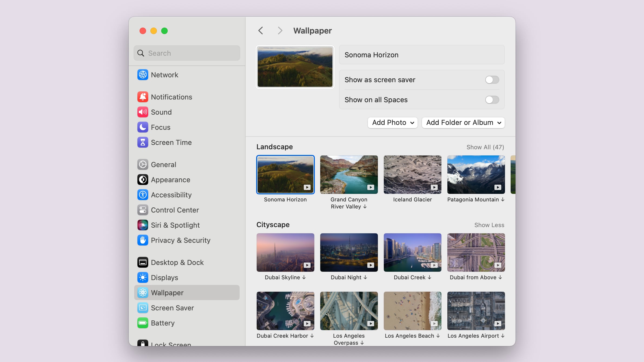Image resolution: width=644 pixels, height=362 pixels.
Task: Navigate to Screen Saver settings
Action: point(172,308)
